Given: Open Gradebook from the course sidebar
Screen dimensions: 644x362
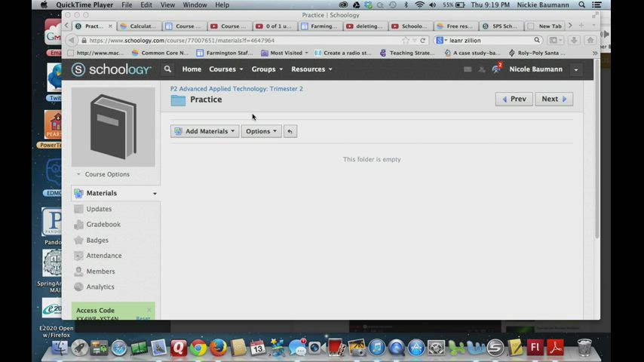Looking at the screenshot, I should click(x=103, y=225).
